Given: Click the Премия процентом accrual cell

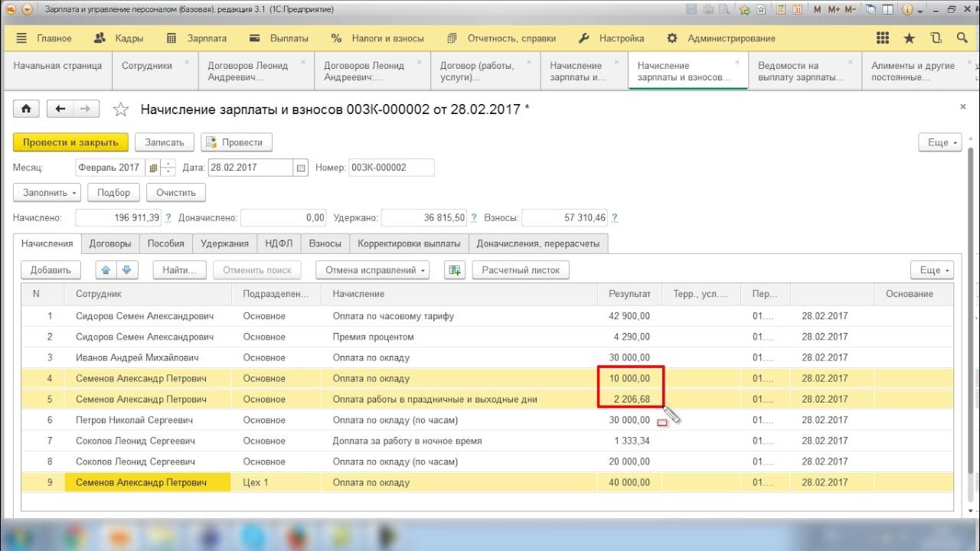Looking at the screenshot, I should 459,337.
